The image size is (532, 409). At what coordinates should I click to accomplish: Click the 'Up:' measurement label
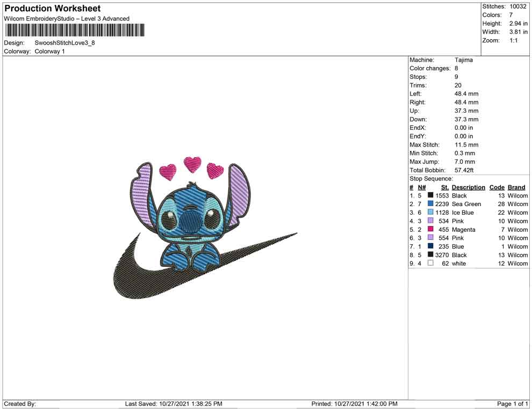coord(414,111)
